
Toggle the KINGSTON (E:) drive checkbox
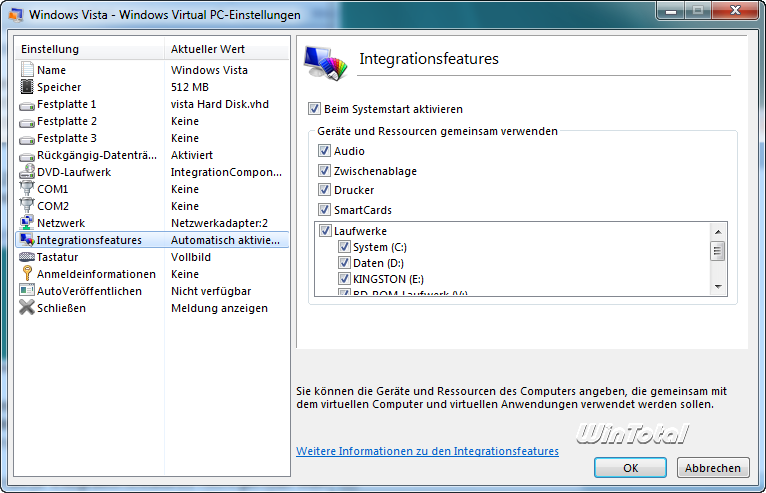tap(344, 279)
